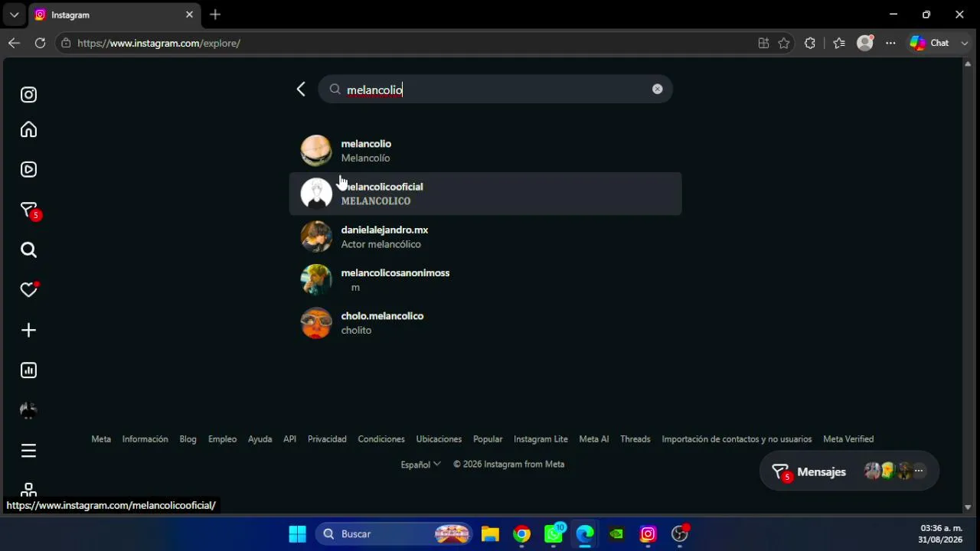Click the danielalejandro.mx profile avatar
Screen dimensions: 980x551
[x=316, y=236]
